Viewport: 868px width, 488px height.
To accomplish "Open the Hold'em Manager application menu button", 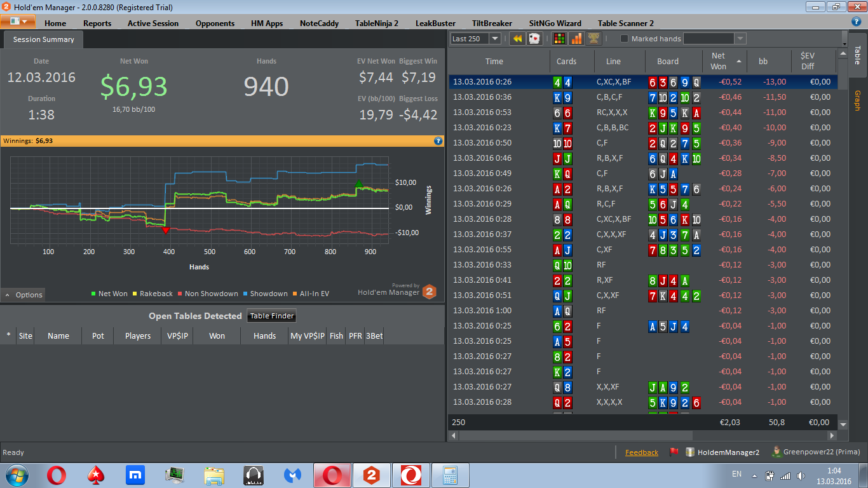I will click(18, 22).
